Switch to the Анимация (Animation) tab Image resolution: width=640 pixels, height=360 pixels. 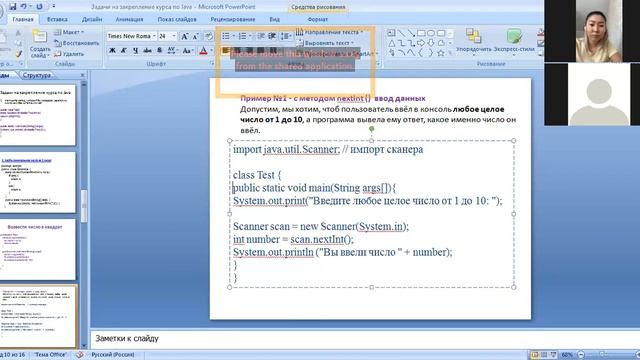click(129, 19)
